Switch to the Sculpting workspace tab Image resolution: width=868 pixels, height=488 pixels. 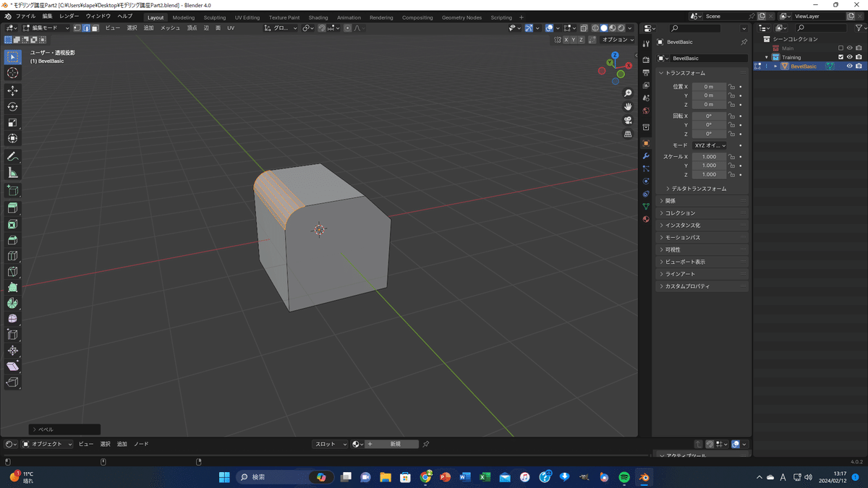[x=214, y=17]
